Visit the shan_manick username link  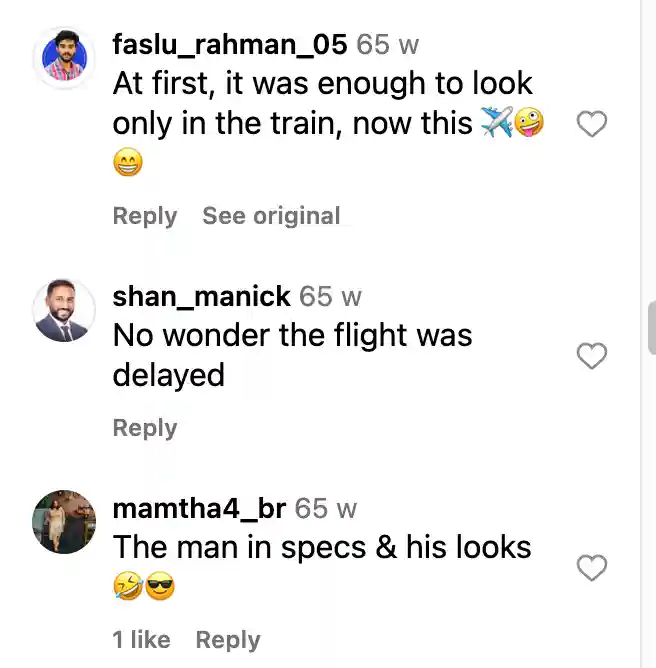click(x=201, y=296)
